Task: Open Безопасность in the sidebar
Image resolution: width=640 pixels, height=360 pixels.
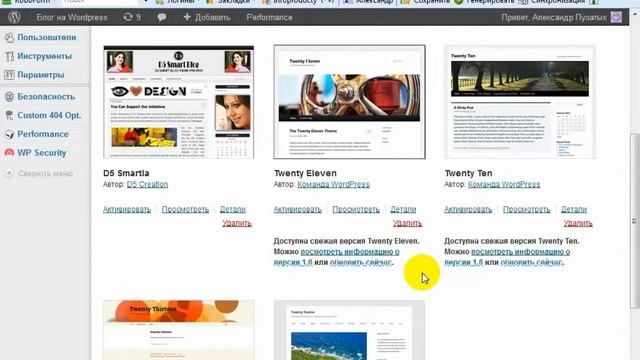Action: coord(46,97)
